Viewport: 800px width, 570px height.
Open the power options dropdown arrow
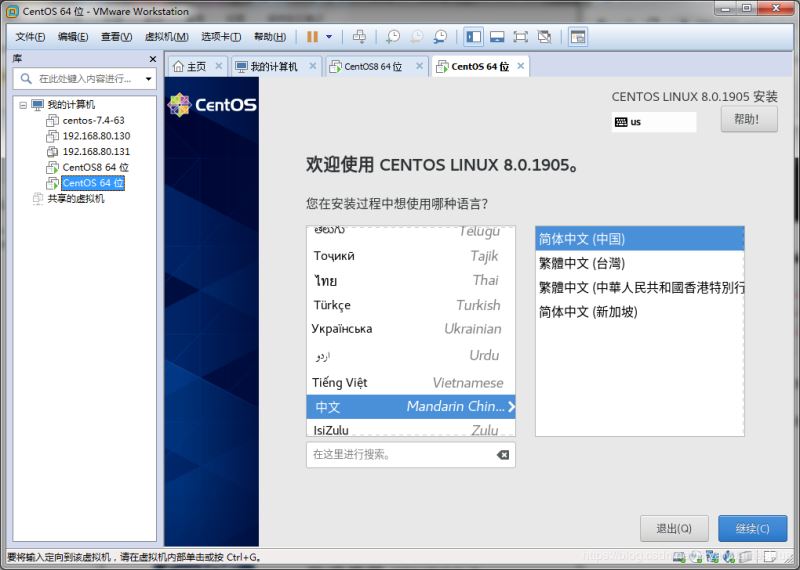click(x=329, y=37)
